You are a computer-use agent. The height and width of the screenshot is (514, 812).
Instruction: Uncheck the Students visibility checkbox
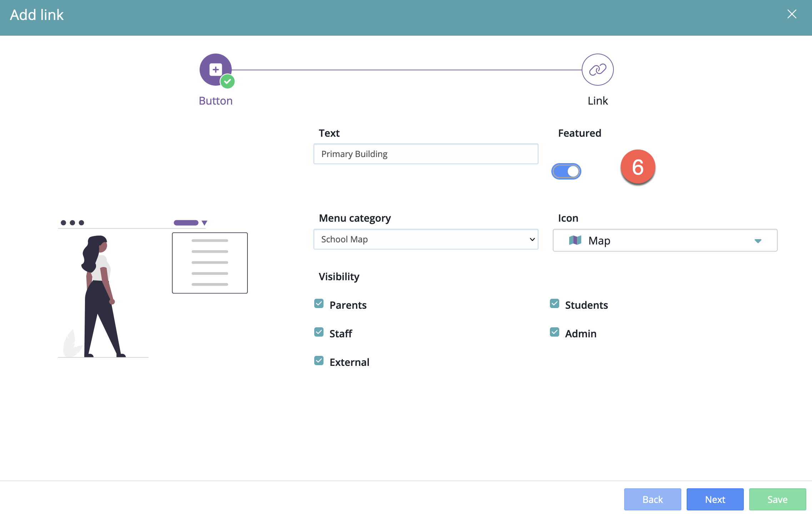tap(555, 304)
